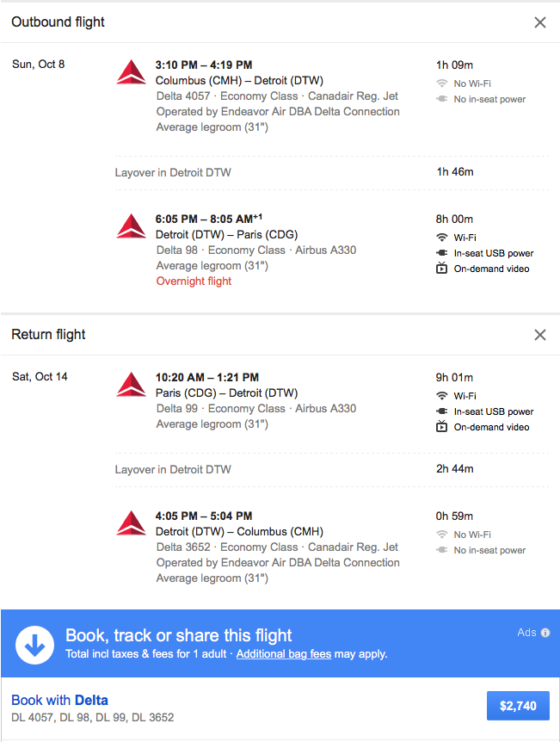Click the Return flight header
The height and width of the screenshot is (742, 560).
coord(48,335)
